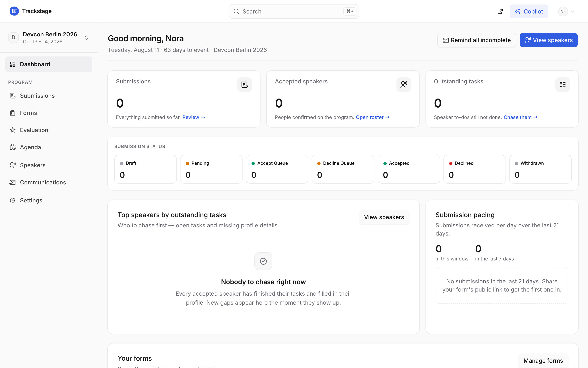The image size is (588, 368).
Task: Click the 'Your forms' heading
Action: 135,358
